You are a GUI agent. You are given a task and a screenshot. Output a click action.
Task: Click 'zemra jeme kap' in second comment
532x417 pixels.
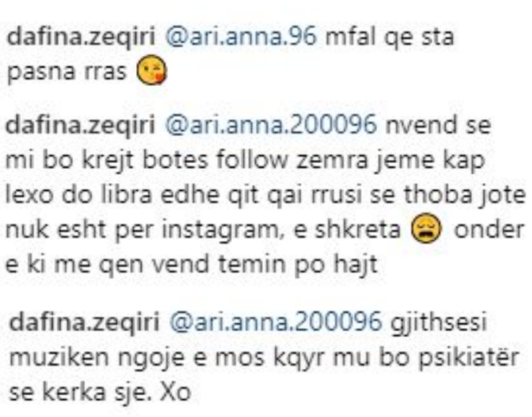tap(390, 161)
